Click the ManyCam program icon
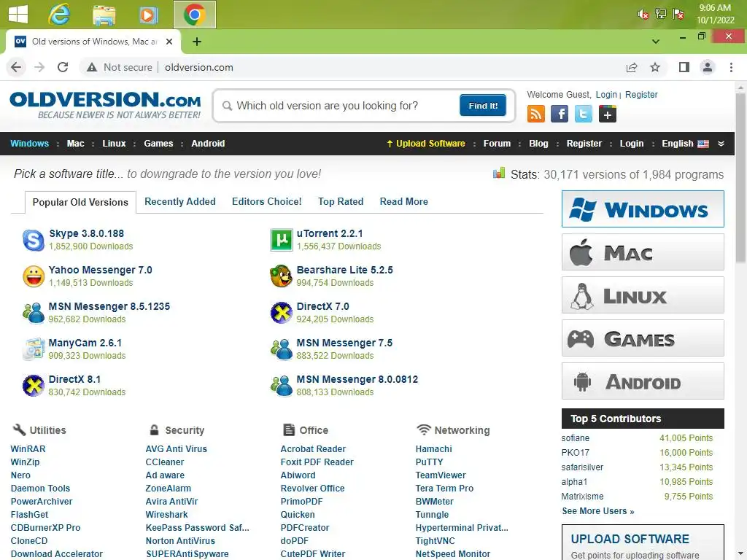747x560 pixels. [x=34, y=349]
